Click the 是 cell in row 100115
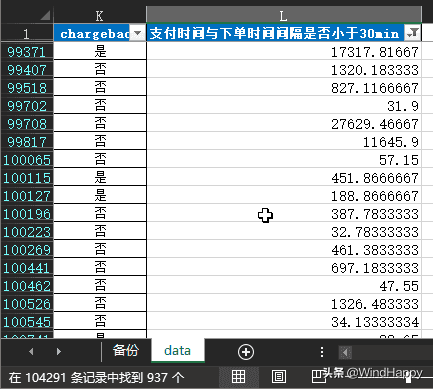 [x=100, y=178]
